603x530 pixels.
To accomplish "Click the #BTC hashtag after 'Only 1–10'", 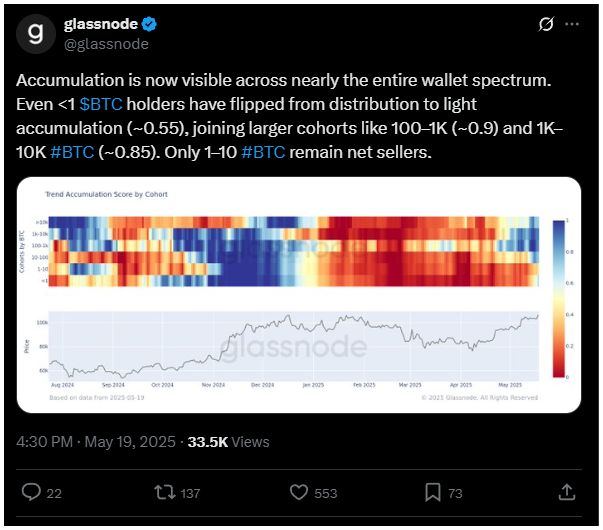I will click(265, 155).
